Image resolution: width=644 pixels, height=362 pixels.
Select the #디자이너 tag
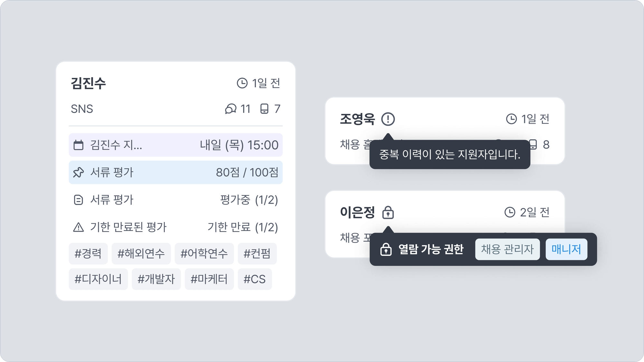98,279
